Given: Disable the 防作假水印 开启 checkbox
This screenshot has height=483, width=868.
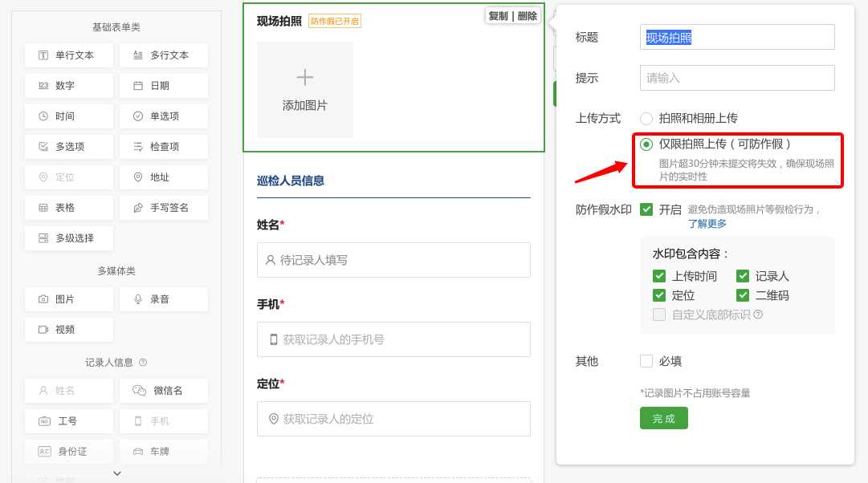Looking at the screenshot, I should click(x=646, y=209).
